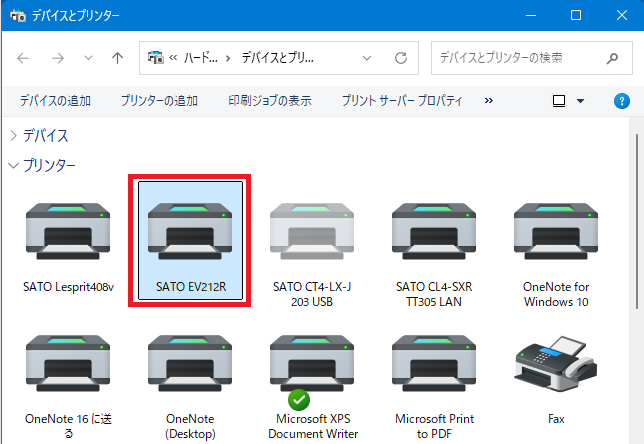
Task: Click the デバイス group header text
Action: [x=46, y=136]
